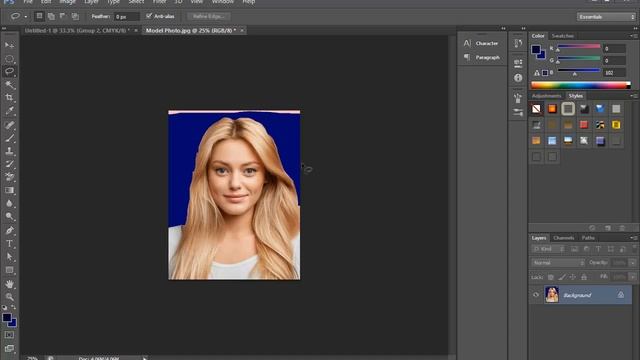Image resolution: width=640 pixels, height=360 pixels.
Task: Click the foreground color swatch in Color panel
Action: click(536, 50)
